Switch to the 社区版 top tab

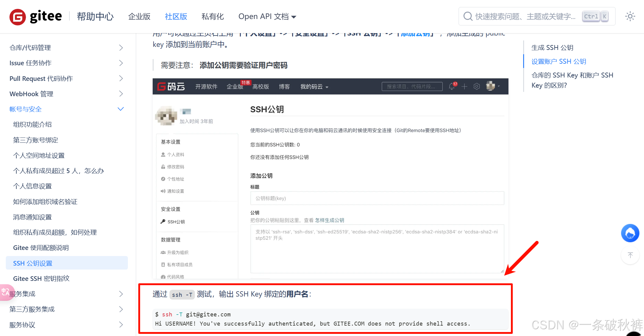[176, 16]
